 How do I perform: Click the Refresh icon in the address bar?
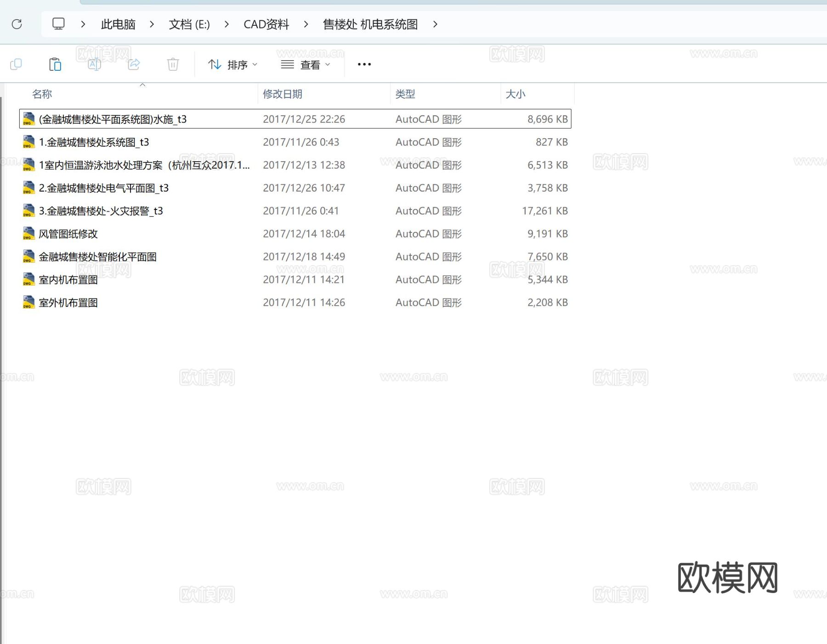coord(17,24)
